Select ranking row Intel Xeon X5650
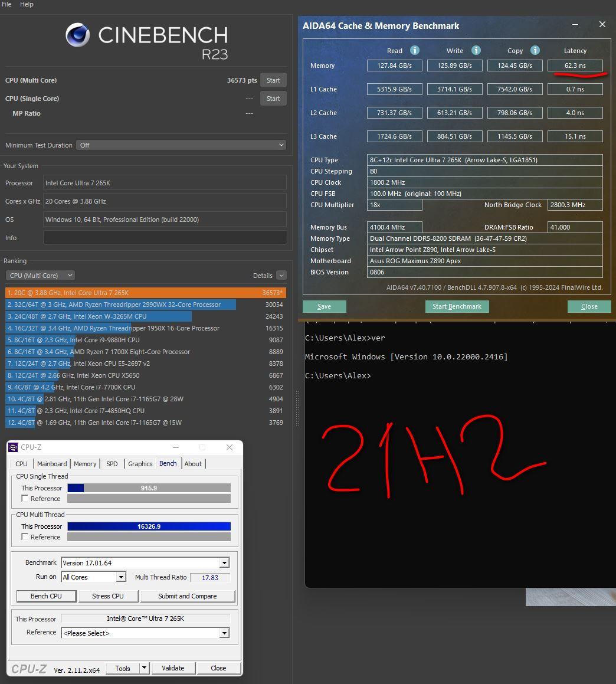 [x=145, y=375]
